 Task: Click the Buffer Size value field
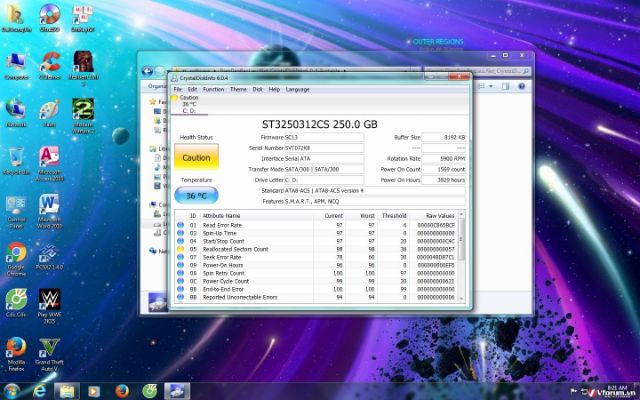(443, 137)
